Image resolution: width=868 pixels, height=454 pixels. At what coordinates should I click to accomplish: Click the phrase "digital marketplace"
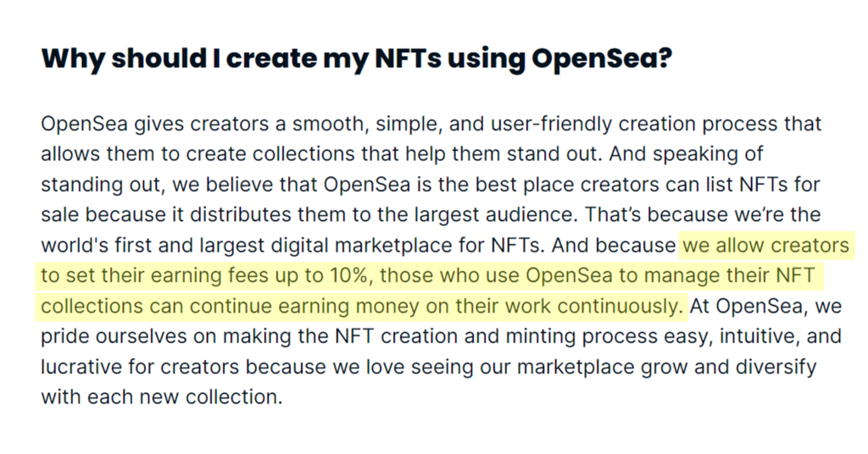pos(337,246)
